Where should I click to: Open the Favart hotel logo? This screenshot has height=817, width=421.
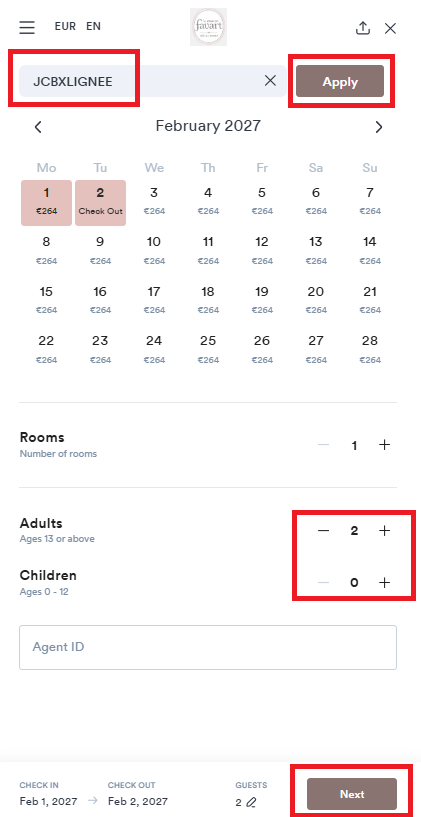point(208,27)
